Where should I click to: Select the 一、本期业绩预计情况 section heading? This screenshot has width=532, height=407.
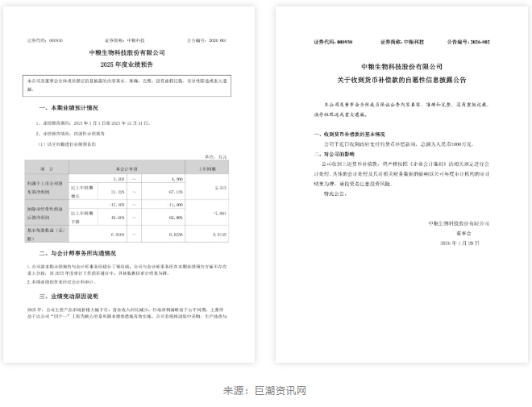69,106
